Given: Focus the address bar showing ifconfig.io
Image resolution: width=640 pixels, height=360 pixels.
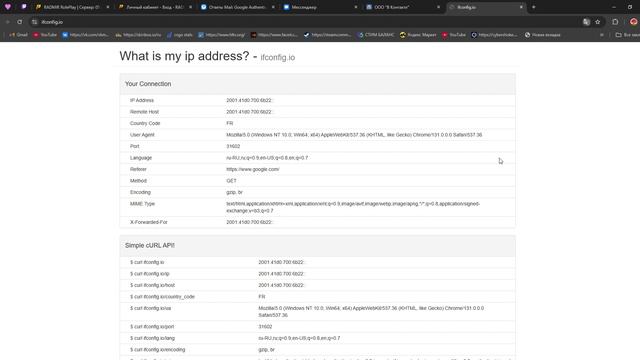Looking at the screenshot, I should [306, 22].
